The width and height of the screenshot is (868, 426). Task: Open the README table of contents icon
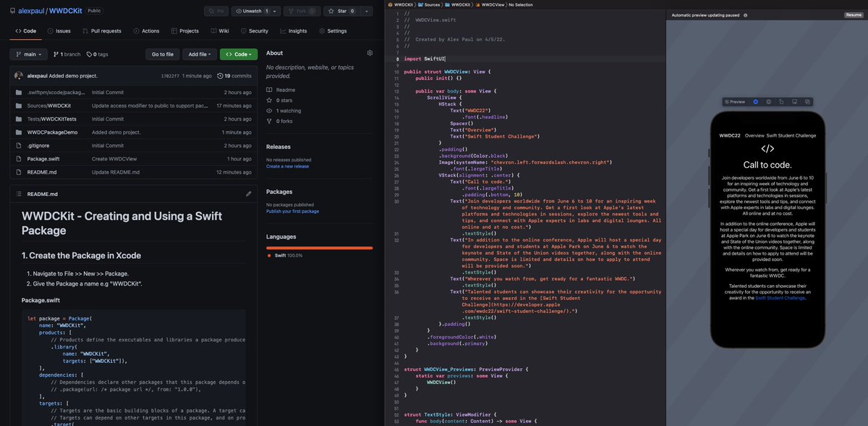[18, 194]
